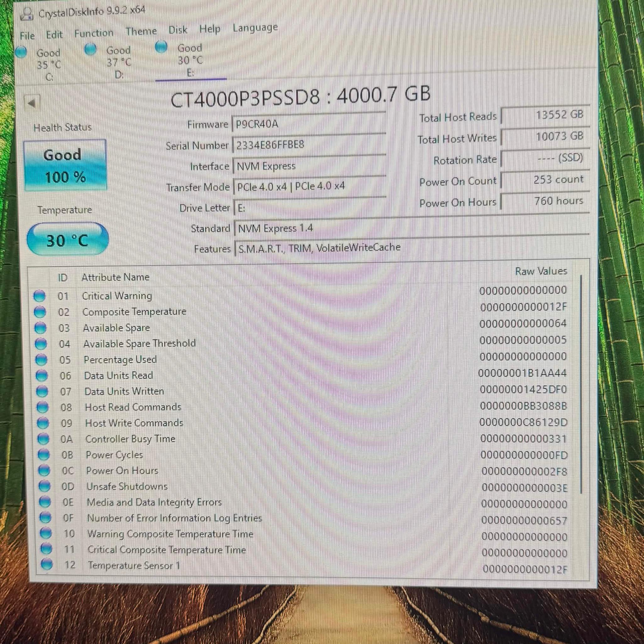This screenshot has width=644, height=644.
Task: Click the Power On Count value 253 count
Action: point(545,179)
